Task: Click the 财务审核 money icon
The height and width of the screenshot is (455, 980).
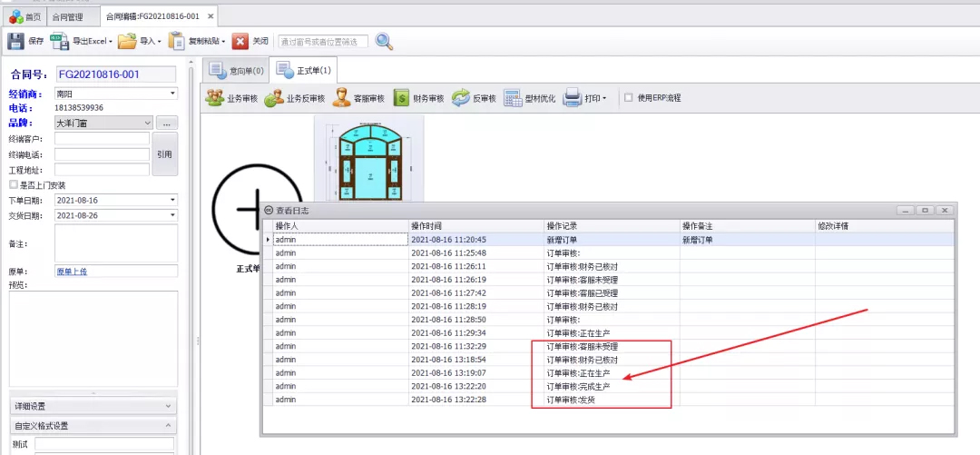Action: (401, 98)
